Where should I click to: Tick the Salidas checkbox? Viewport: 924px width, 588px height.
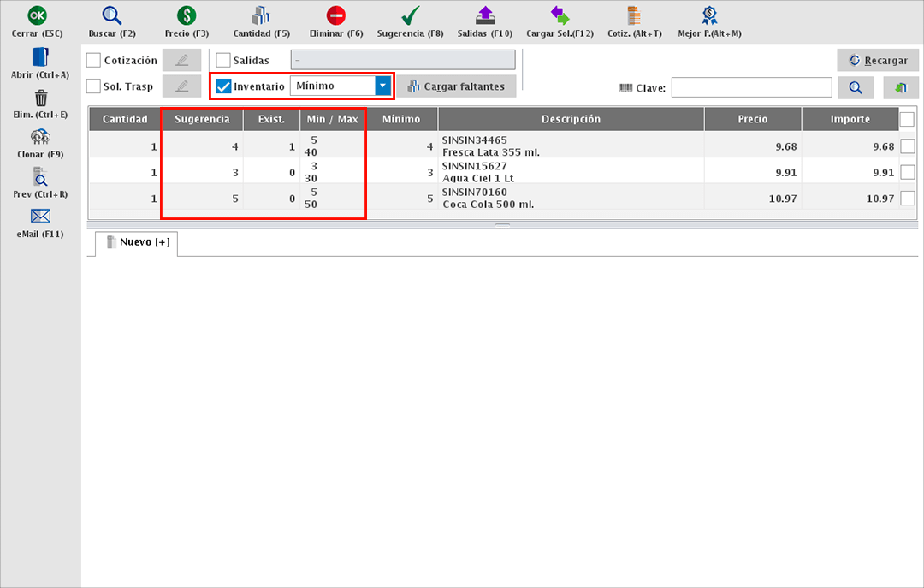coord(223,61)
